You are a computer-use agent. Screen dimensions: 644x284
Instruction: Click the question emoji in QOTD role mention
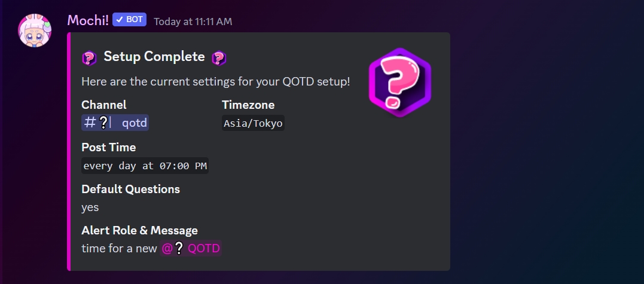(179, 248)
